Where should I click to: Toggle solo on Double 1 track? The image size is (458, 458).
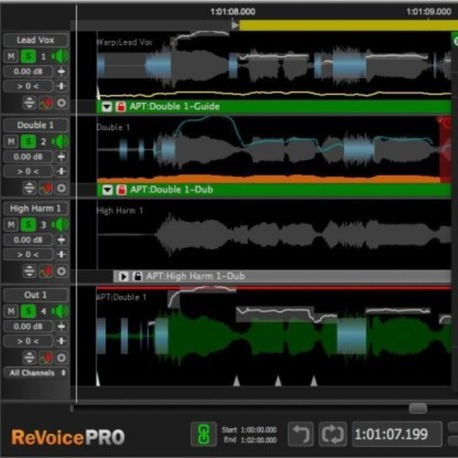(28, 142)
